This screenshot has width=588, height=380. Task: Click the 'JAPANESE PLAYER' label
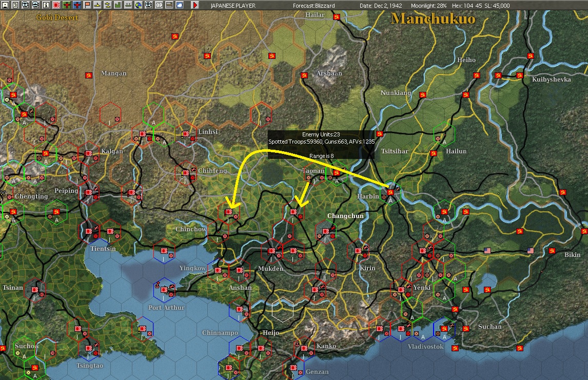[x=233, y=6]
